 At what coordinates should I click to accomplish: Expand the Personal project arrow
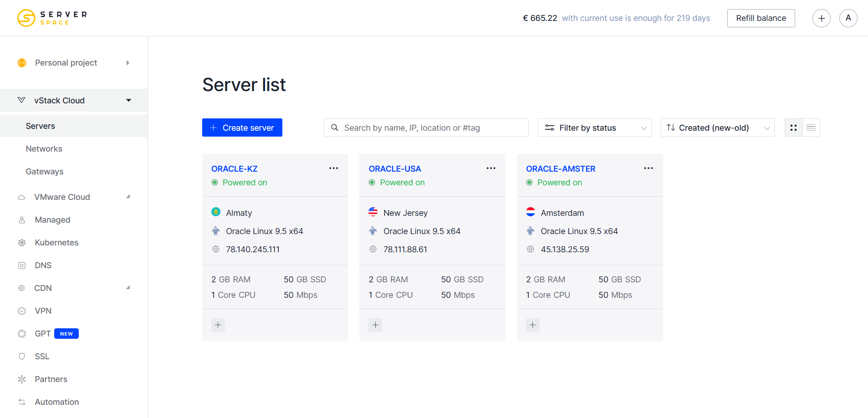[x=128, y=63]
